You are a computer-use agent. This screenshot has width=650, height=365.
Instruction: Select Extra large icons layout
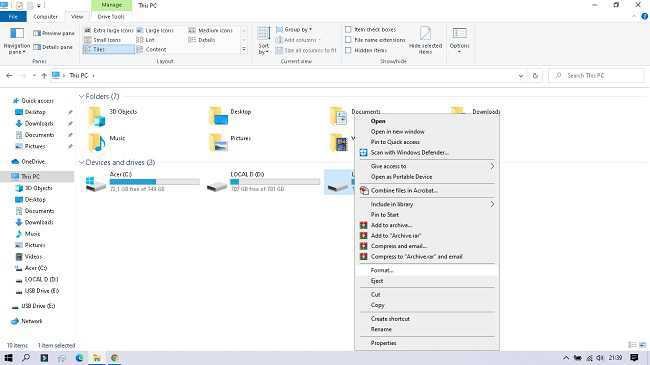(x=109, y=30)
